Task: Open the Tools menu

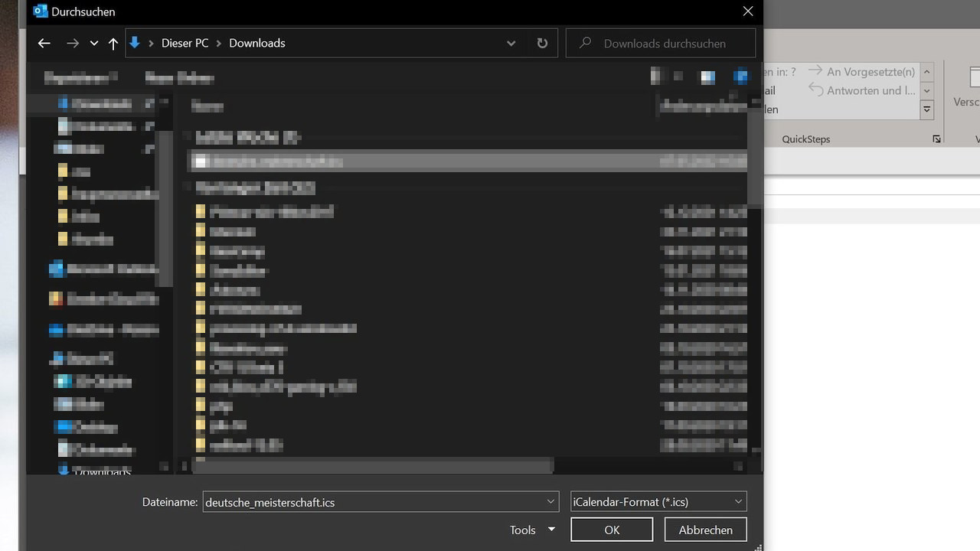Action: 531,530
